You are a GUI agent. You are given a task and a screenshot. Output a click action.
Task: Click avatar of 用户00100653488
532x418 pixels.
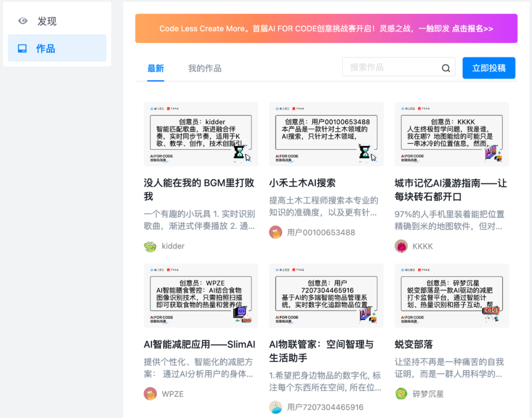click(275, 232)
